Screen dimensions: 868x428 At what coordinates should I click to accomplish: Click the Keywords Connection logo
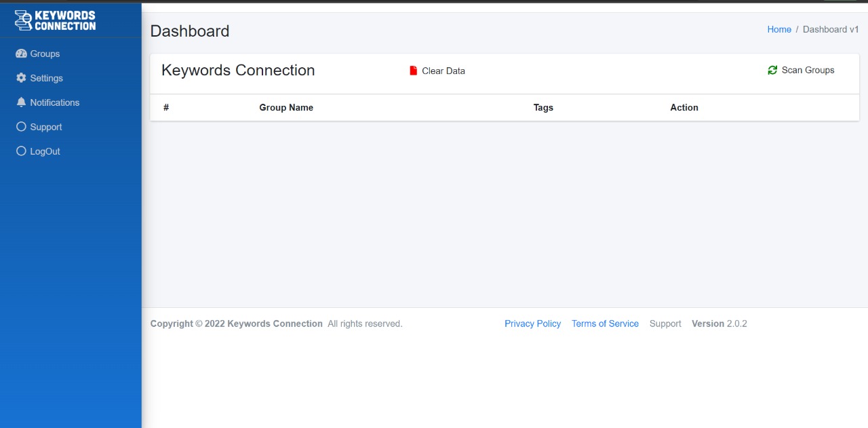click(55, 20)
